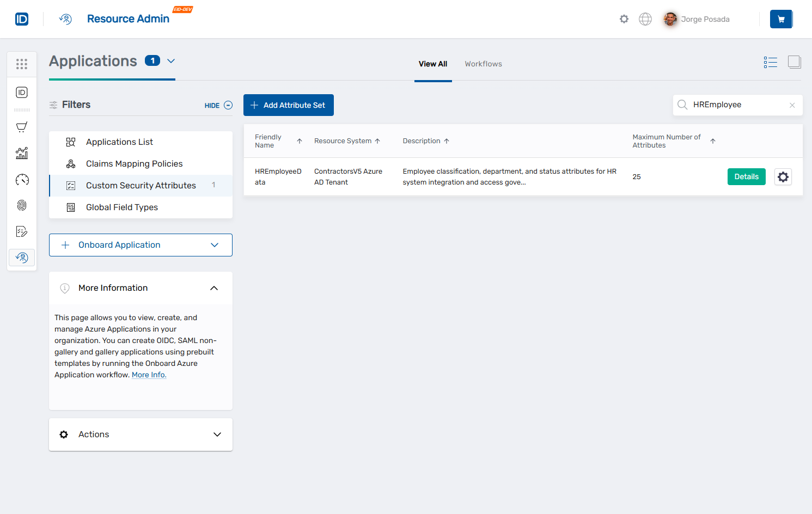
Task: Open the shopping cart sidebar icon
Action: click(22, 127)
